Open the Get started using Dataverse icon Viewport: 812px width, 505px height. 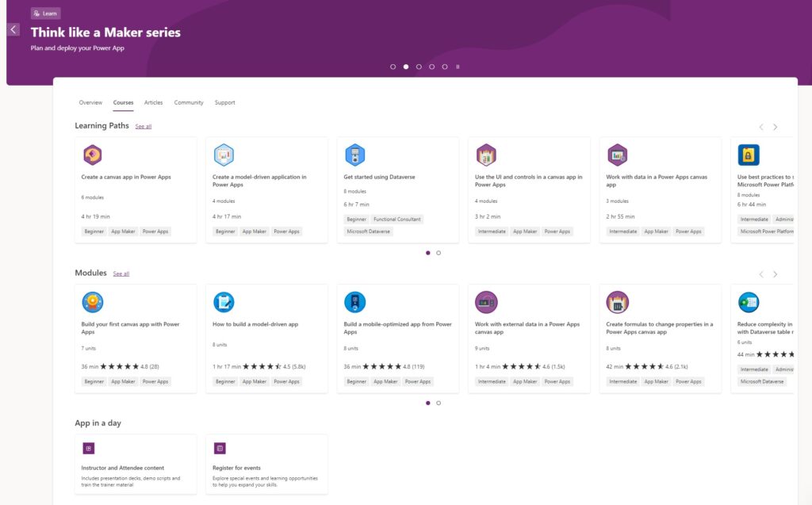354,155
